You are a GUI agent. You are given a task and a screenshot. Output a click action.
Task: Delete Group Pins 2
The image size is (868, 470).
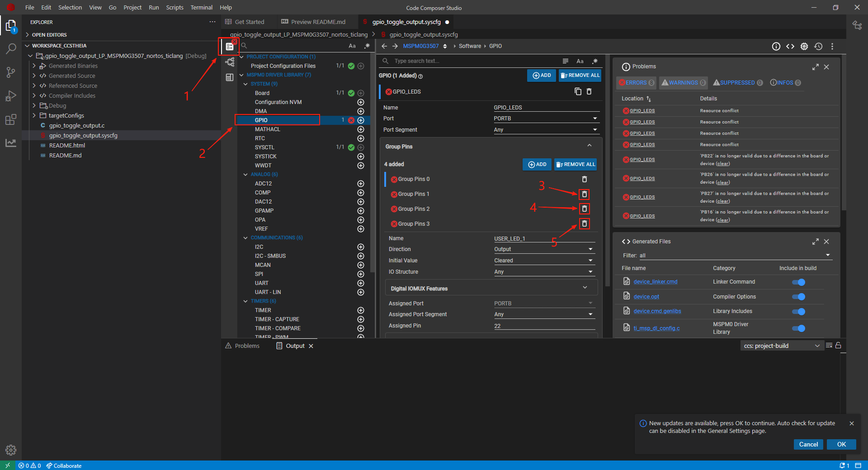tap(585, 209)
